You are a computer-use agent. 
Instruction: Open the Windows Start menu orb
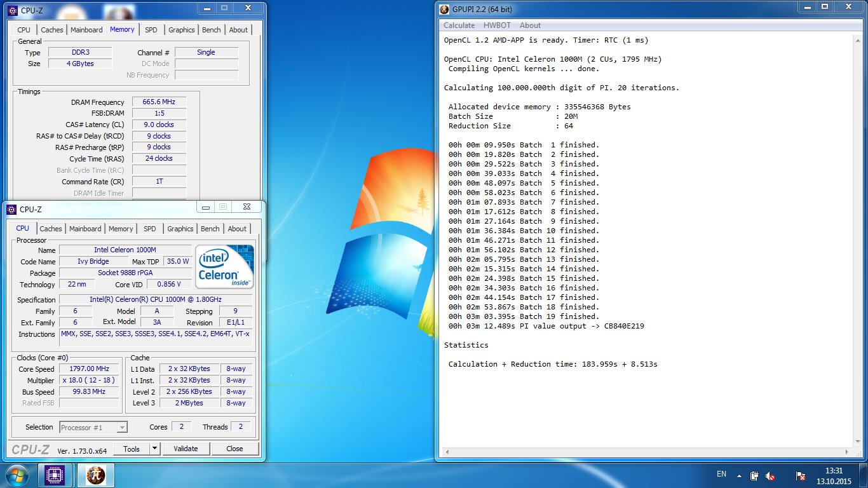(x=17, y=475)
